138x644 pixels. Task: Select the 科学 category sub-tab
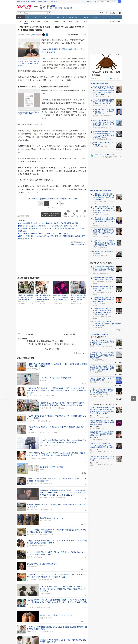[x=71, y=21]
